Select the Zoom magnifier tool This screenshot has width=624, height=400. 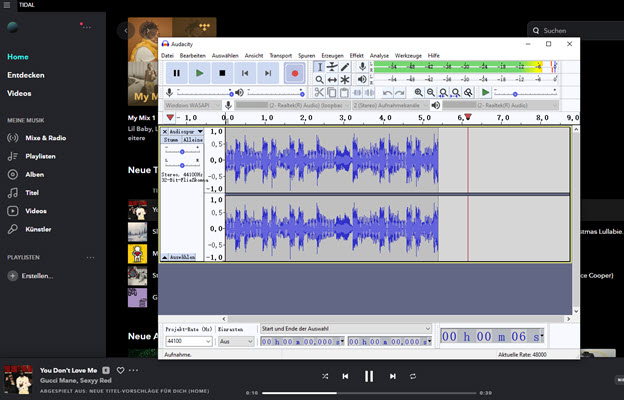[x=319, y=80]
